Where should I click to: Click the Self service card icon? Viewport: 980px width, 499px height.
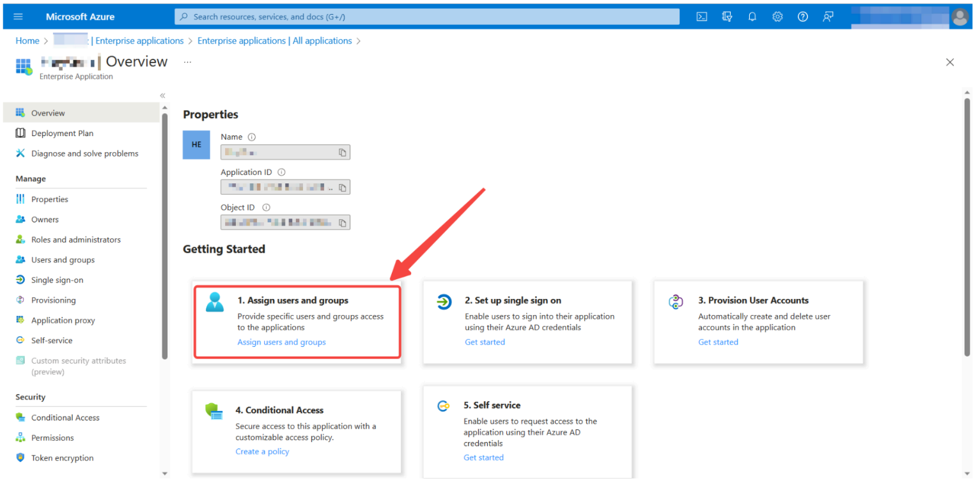coord(444,406)
